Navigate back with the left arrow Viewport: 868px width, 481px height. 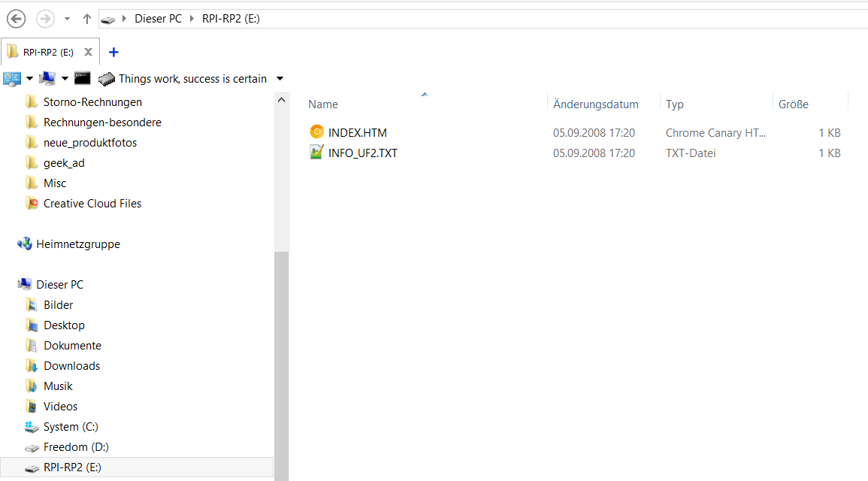click(16, 18)
